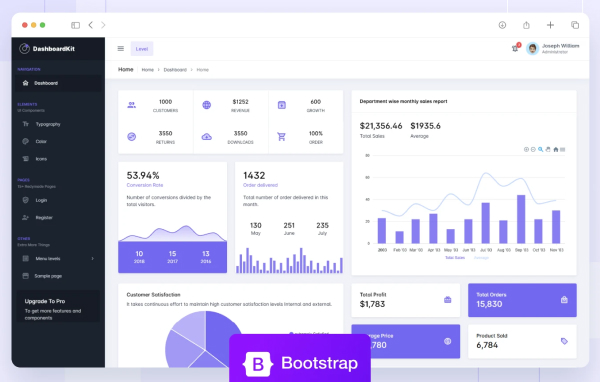
Task: Click the $1935.6 average figure
Action: point(425,126)
